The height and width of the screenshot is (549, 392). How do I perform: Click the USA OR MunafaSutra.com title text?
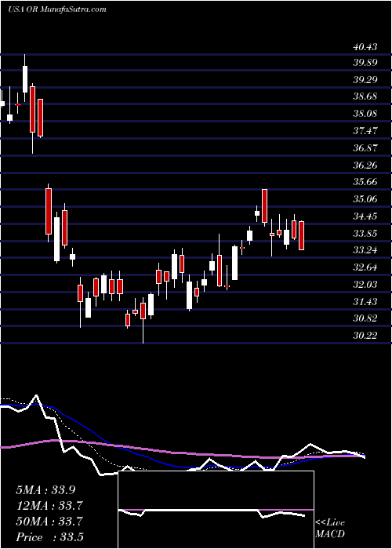click(57, 9)
